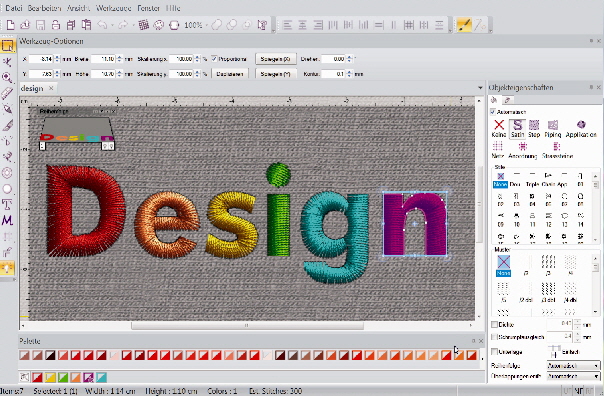Select the rectangle selection tool in left toolbar

7,45
